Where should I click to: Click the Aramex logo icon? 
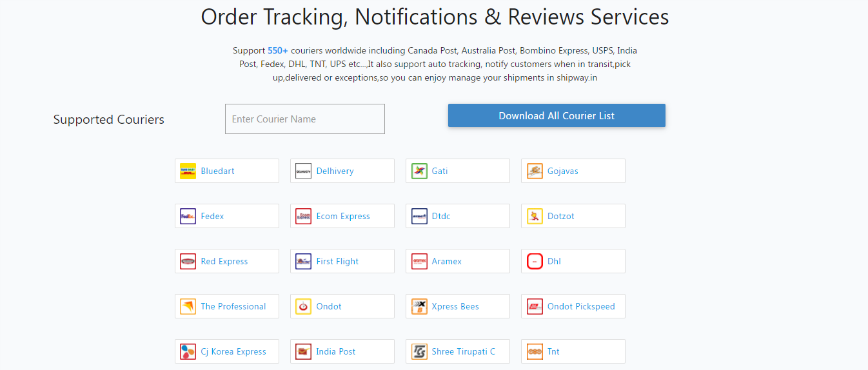(419, 261)
